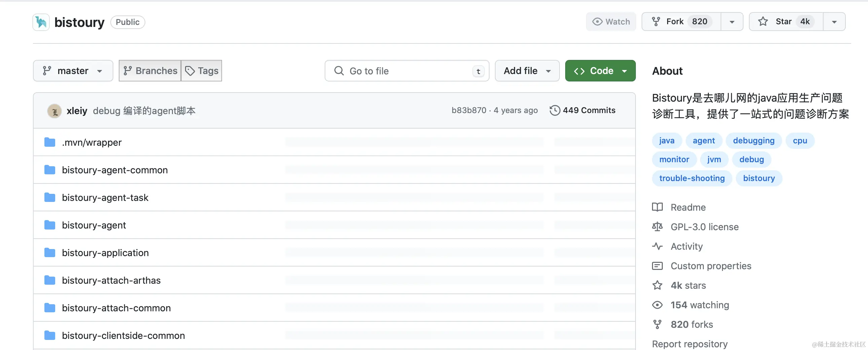The image size is (868, 350).
Task: Click folder icon beside bistoury-agent row
Action: (x=50, y=225)
